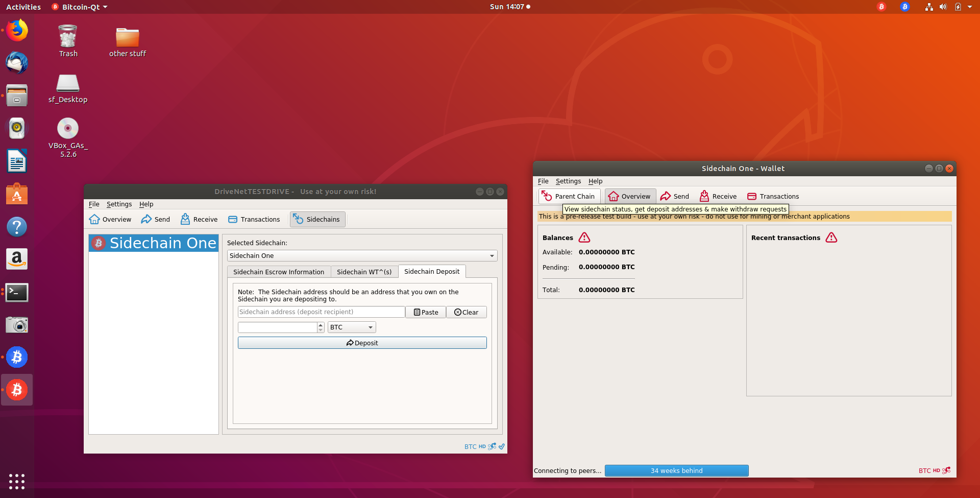980x498 pixels.
Task: Toggle the DriveNet Sidechains toolbar button
Action: pyautogui.click(x=317, y=219)
